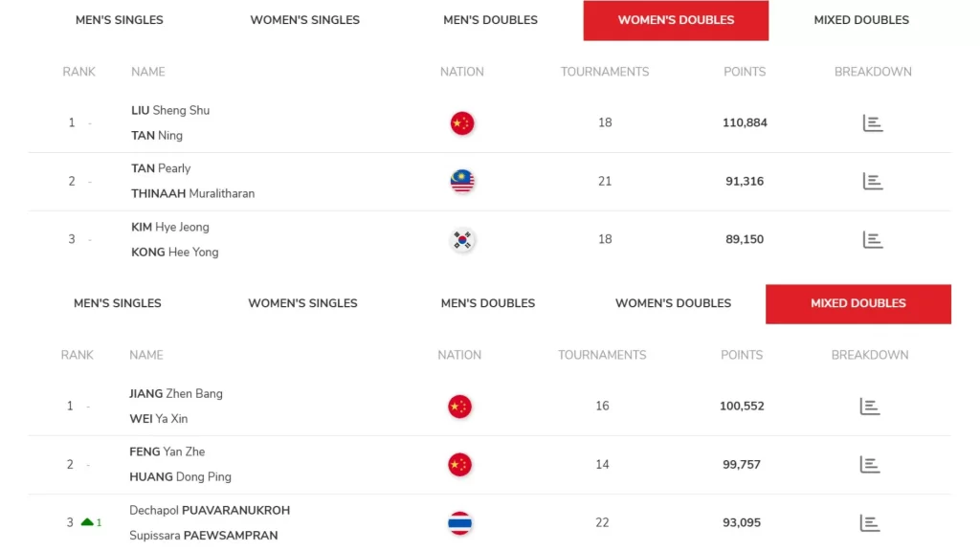
Task: View breakdown for Dechapol Puavaranukroh pair
Action: pyautogui.click(x=869, y=522)
